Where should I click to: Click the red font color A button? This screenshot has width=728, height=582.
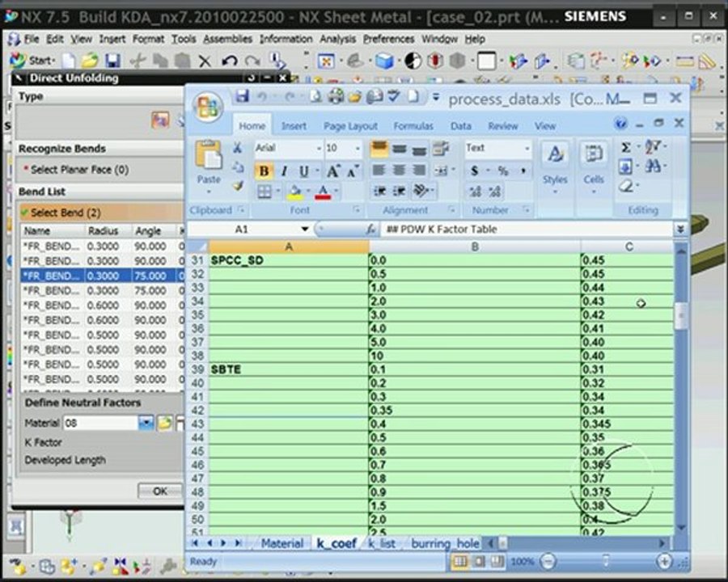coord(323,192)
